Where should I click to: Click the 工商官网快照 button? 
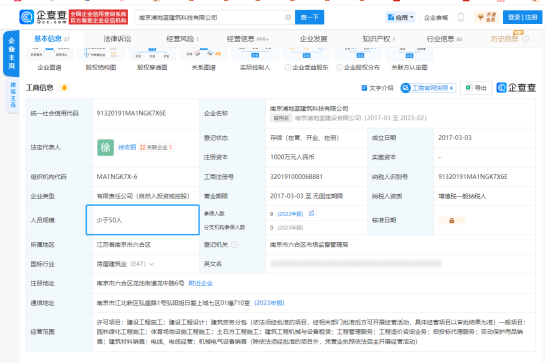pyautogui.click(x=428, y=88)
